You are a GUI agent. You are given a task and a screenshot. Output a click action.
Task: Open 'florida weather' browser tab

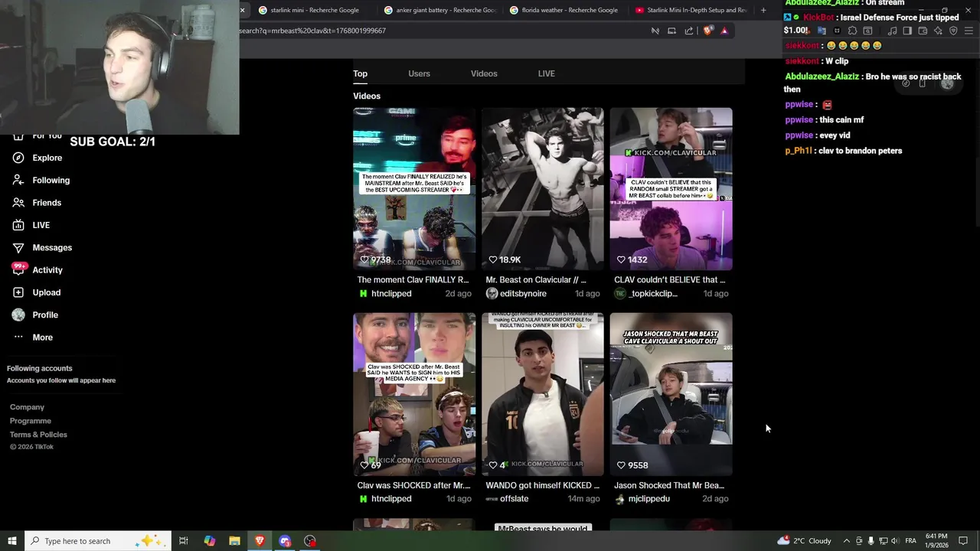[x=565, y=10]
